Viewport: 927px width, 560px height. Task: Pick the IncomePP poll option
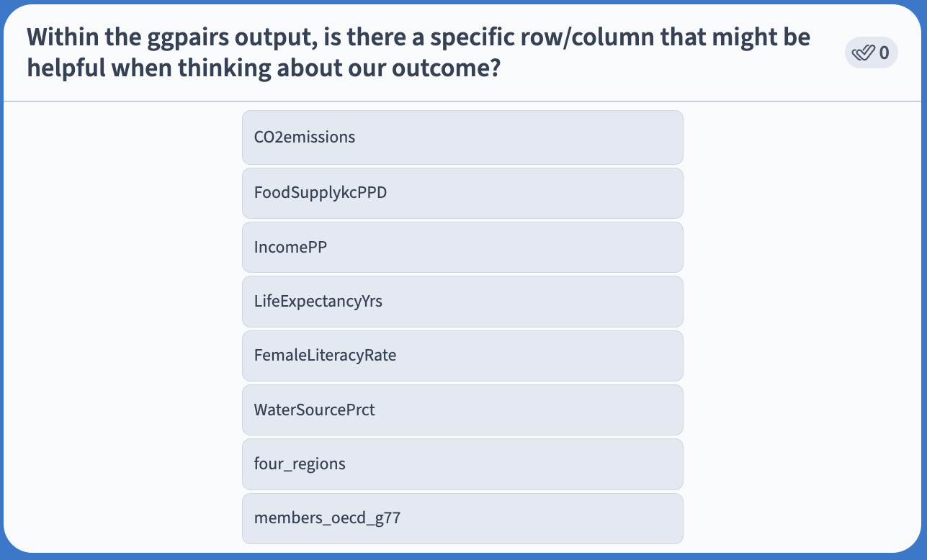click(x=462, y=247)
